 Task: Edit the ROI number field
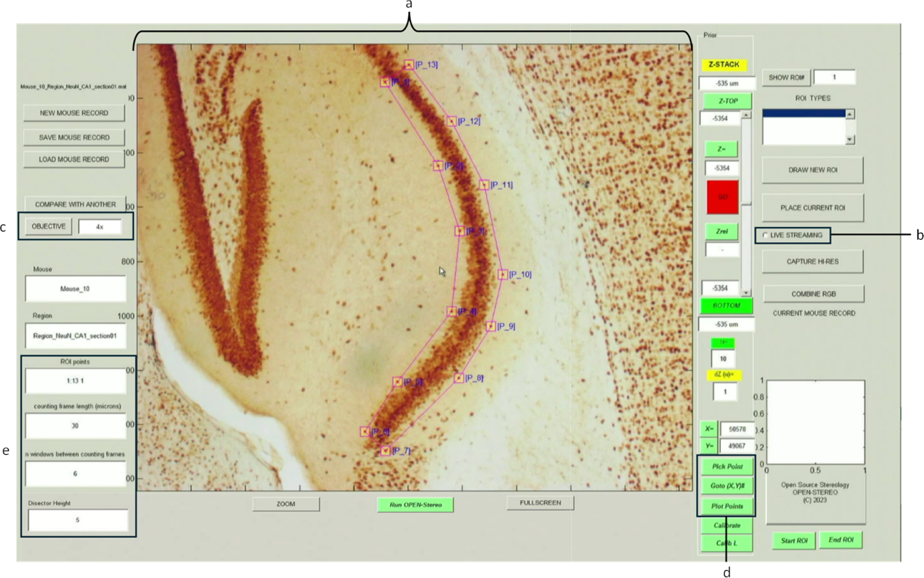click(x=834, y=77)
